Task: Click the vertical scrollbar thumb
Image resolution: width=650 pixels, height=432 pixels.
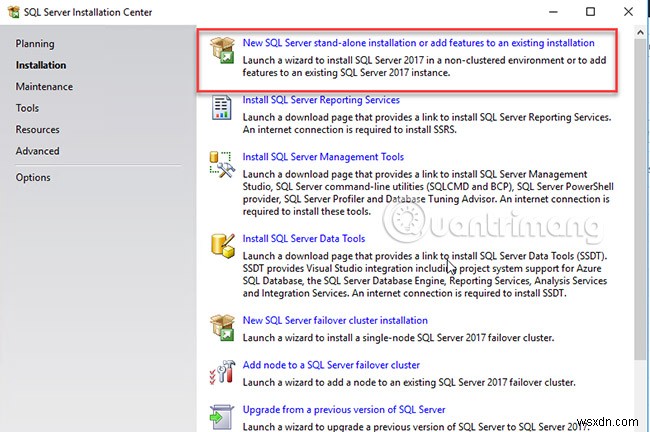Action: (639, 199)
